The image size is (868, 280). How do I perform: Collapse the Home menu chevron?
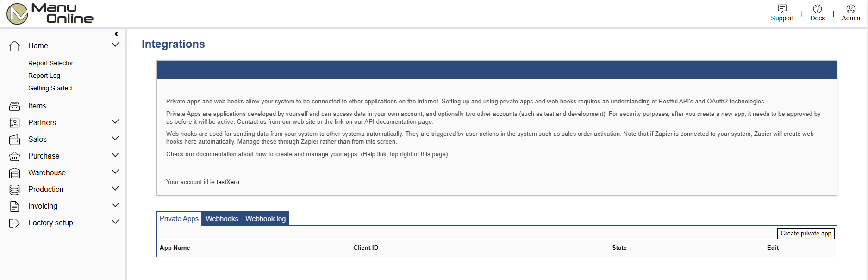[x=115, y=45]
